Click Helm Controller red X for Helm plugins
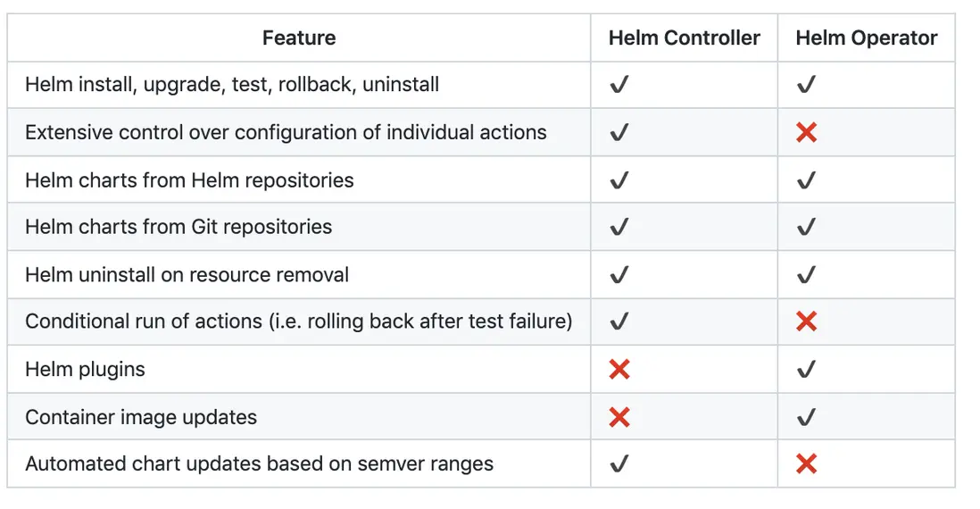 coord(619,370)
